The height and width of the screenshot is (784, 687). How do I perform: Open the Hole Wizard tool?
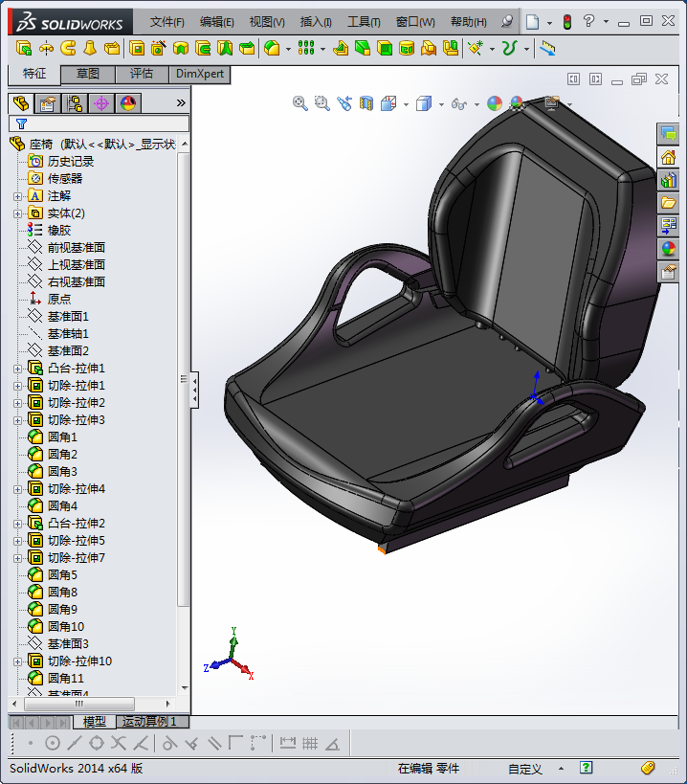[159, 49]
